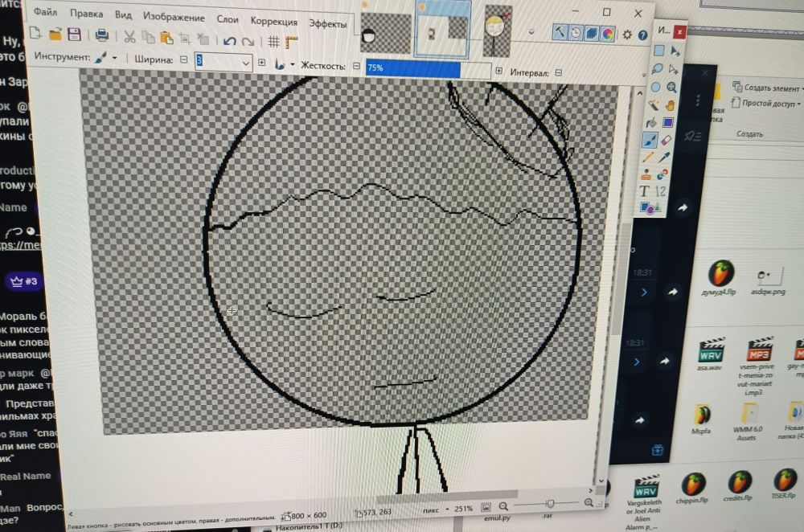Select the Ellipse Select tool

[655, 87]
